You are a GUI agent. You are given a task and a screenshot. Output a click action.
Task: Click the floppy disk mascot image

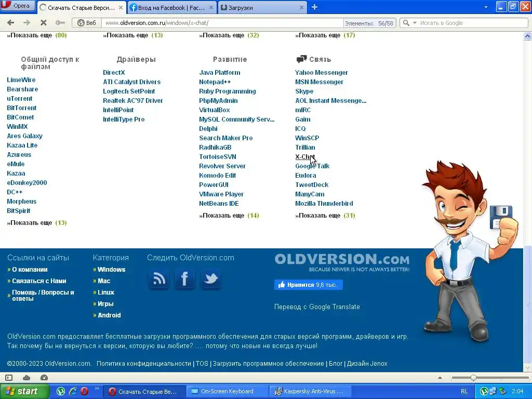pos(501,217)
